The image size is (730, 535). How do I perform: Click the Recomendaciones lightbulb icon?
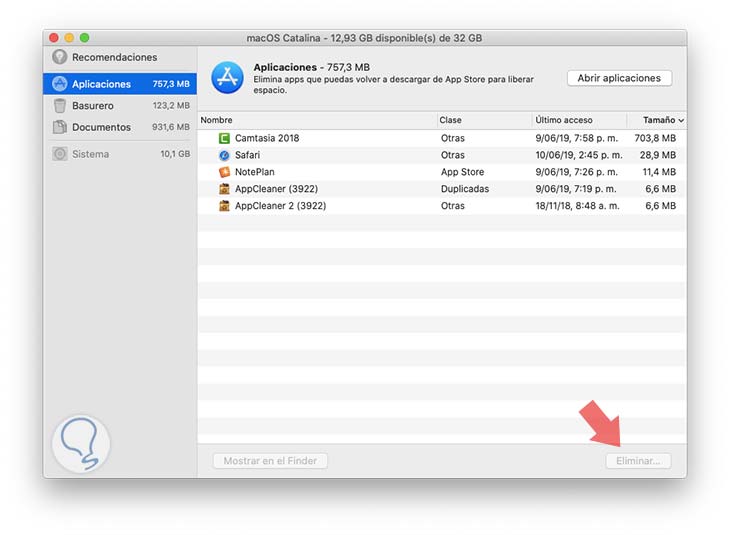click(60, 57)
